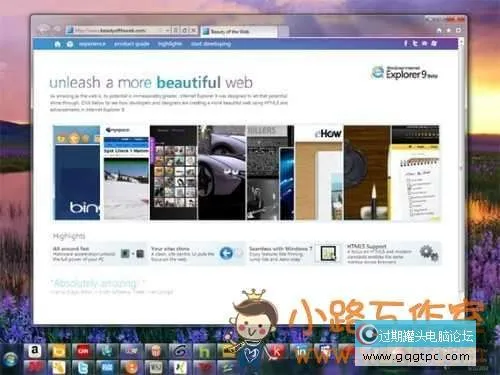Open the eHow showcase thumbnail

pyautogui.click(x=319, y=173)
